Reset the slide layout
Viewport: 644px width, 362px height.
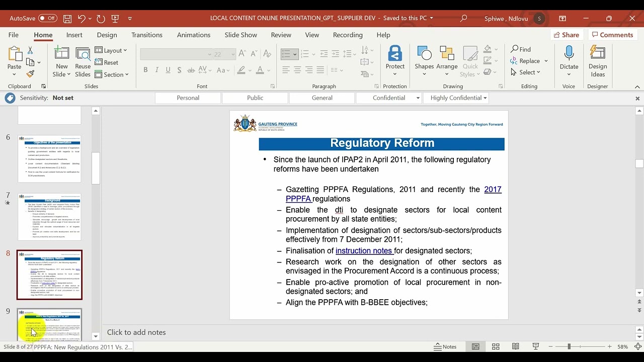click(107, 62)
